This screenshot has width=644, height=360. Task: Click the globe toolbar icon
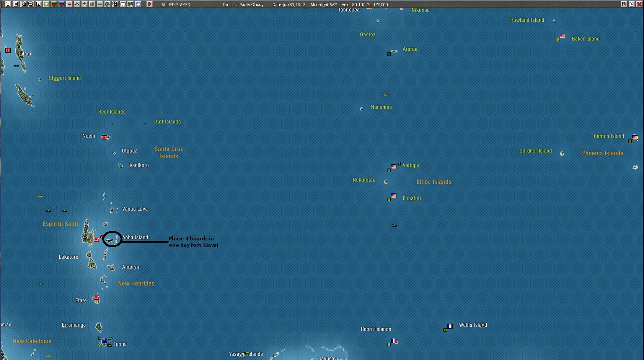[108, 4]
